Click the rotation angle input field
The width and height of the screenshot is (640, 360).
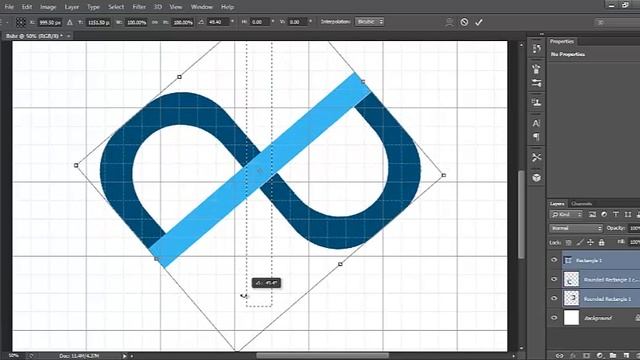click(x=218, y=22)
